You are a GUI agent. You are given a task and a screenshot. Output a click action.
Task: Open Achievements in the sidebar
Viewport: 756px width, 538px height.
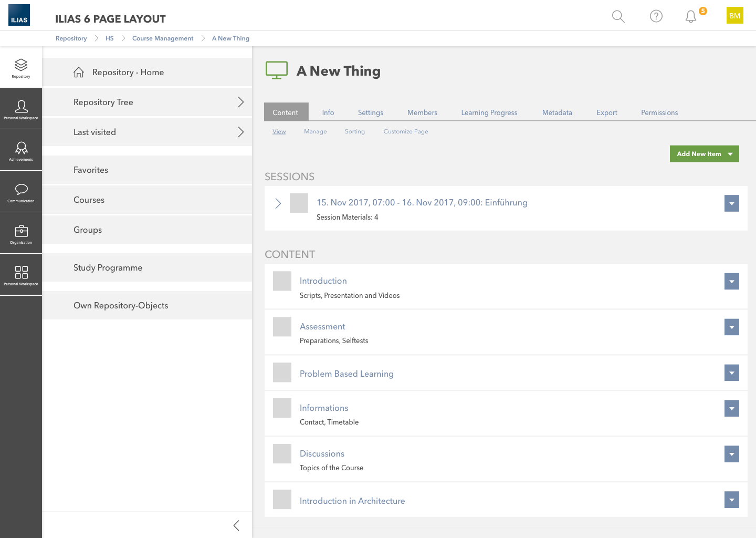21,150
